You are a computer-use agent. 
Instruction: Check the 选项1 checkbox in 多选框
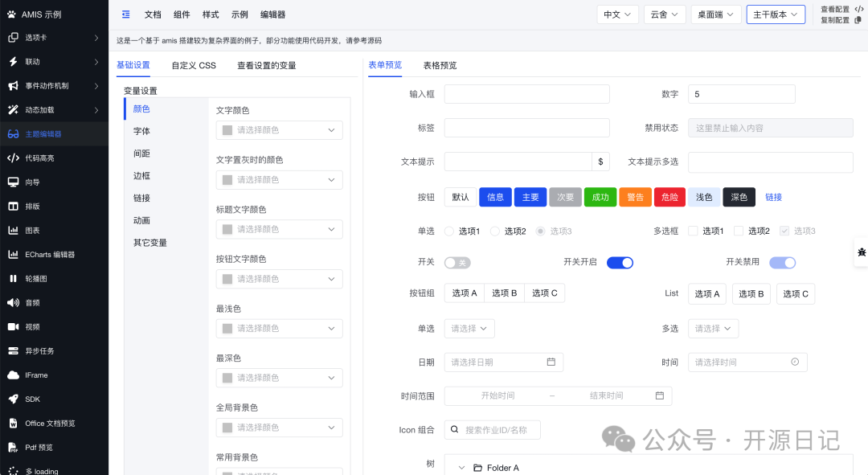coord(693,231)
